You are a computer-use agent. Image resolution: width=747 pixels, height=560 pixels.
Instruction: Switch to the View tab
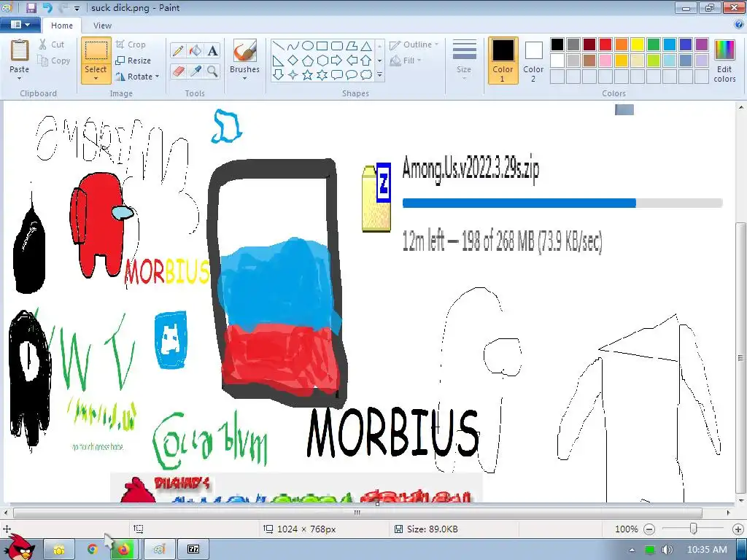tap(102, 26)
